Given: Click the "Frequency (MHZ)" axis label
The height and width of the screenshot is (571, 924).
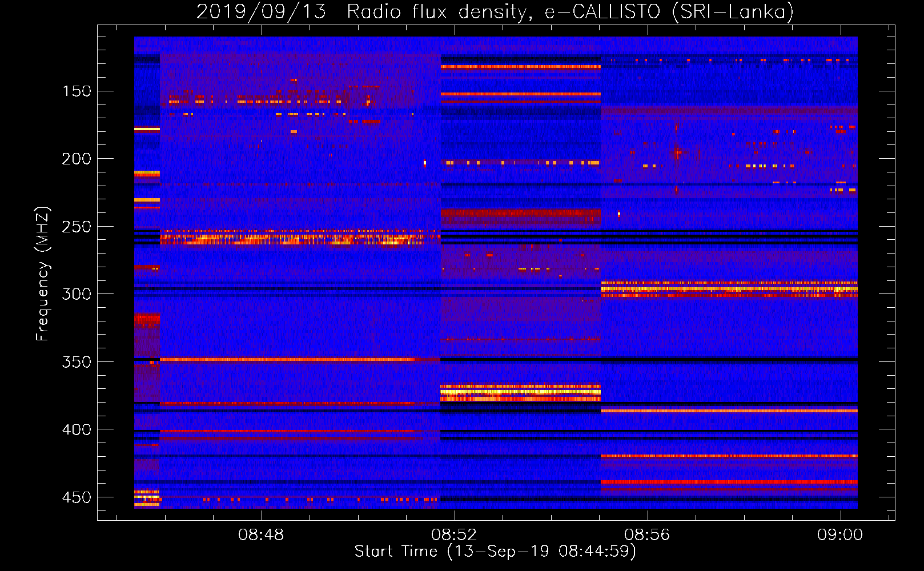Looking at the screenshot, I should tap(43, 274).
